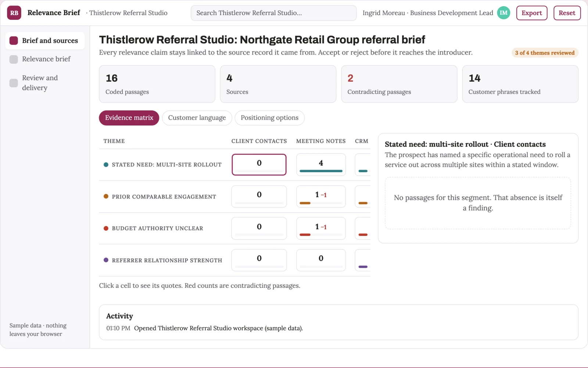Viewport: 588px width, 368px height.
Task: Select Budget authority unclear Client contacts cell
Action: click(259, 229)
